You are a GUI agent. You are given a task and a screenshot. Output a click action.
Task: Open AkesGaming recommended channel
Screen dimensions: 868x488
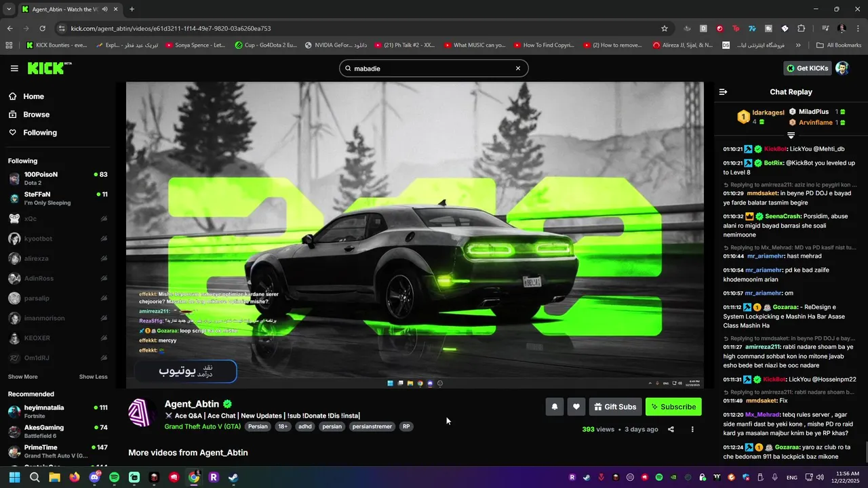pyautogui.click(x=58, y=432)
